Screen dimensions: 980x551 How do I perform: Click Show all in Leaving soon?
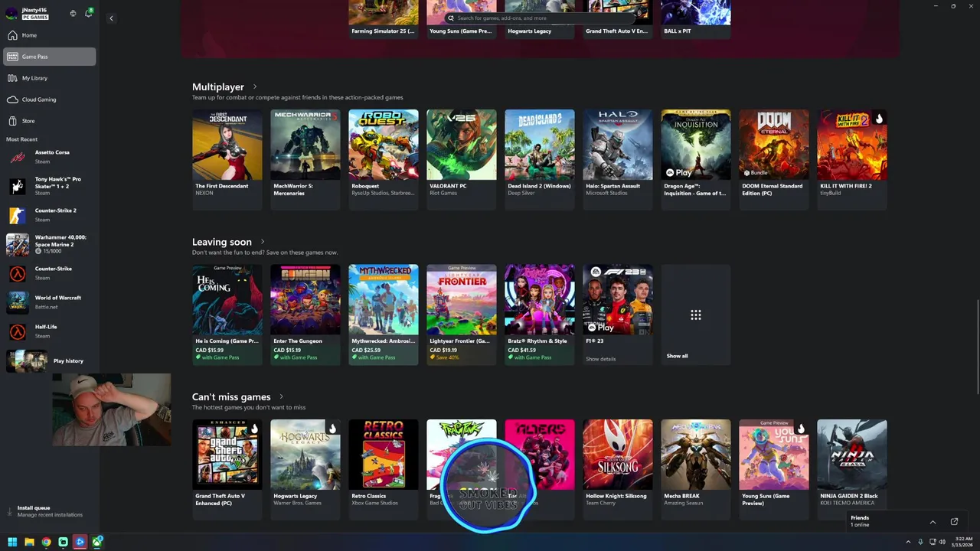point(695,315)
